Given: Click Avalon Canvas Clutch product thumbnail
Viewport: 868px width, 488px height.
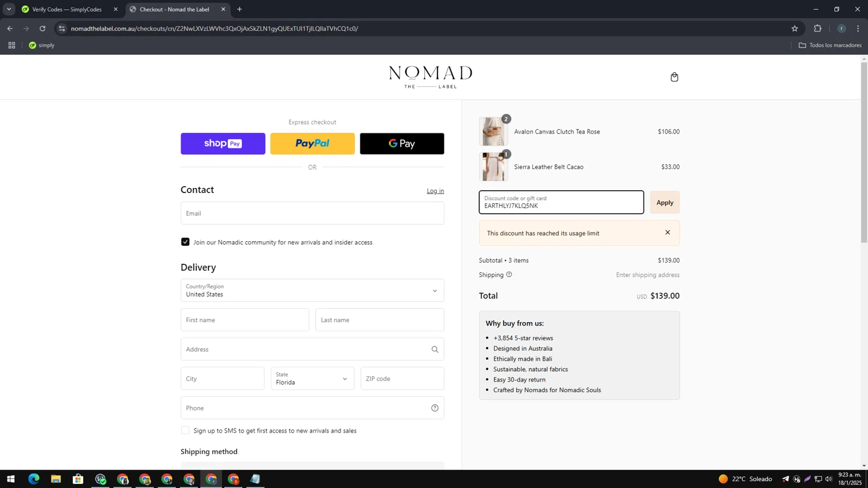Looking at the screenshot, I should tap(494, 131).
